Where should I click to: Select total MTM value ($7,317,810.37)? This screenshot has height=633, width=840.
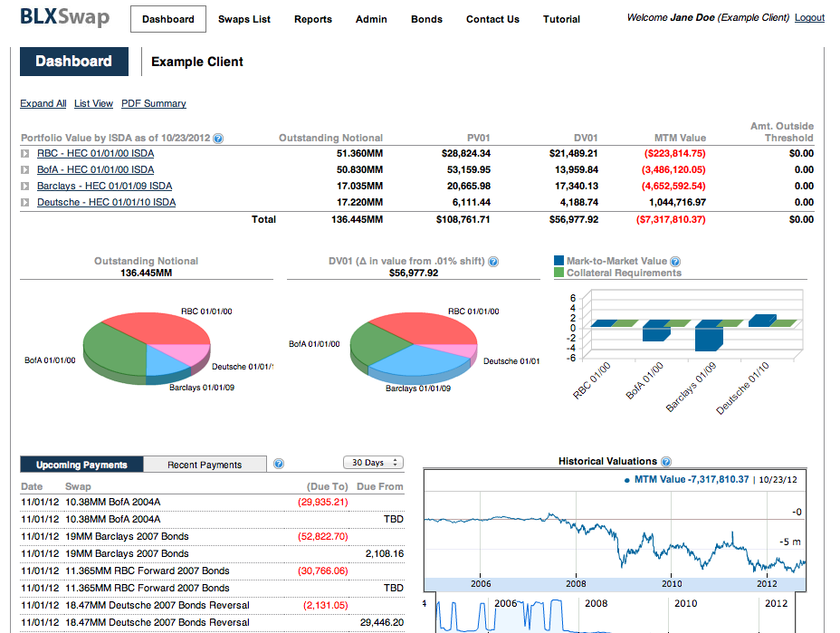click(671, 219)
